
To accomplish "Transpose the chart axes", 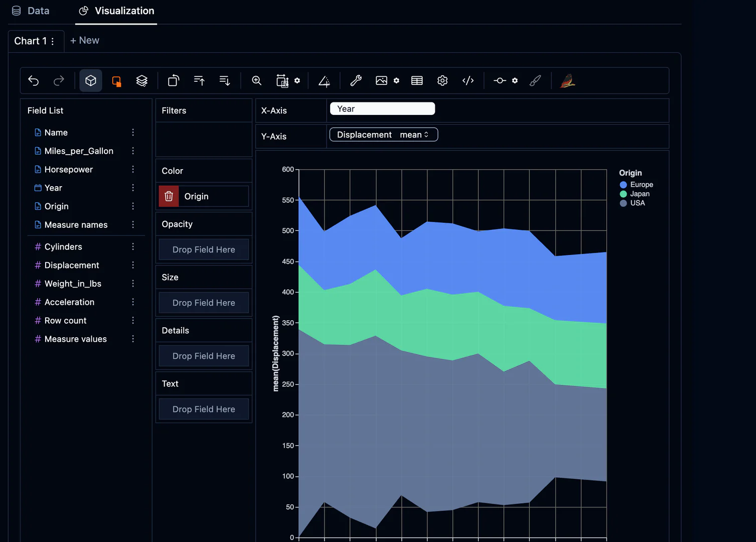I will pos(173,80).
